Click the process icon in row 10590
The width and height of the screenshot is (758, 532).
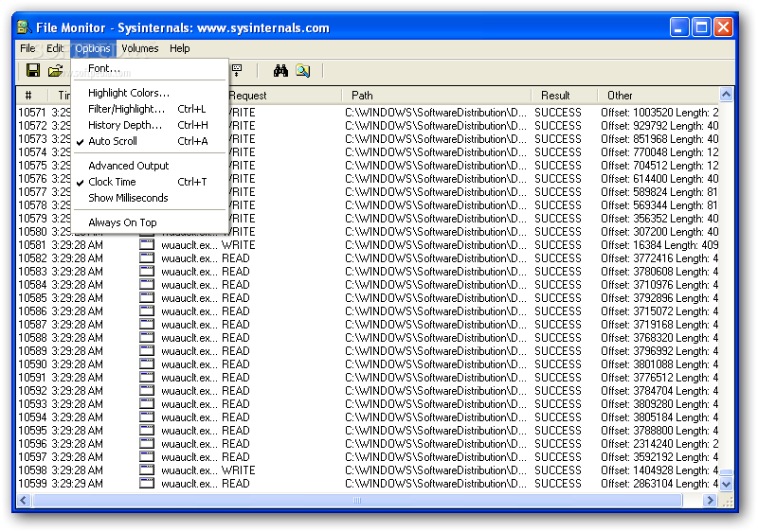(147, 364)
